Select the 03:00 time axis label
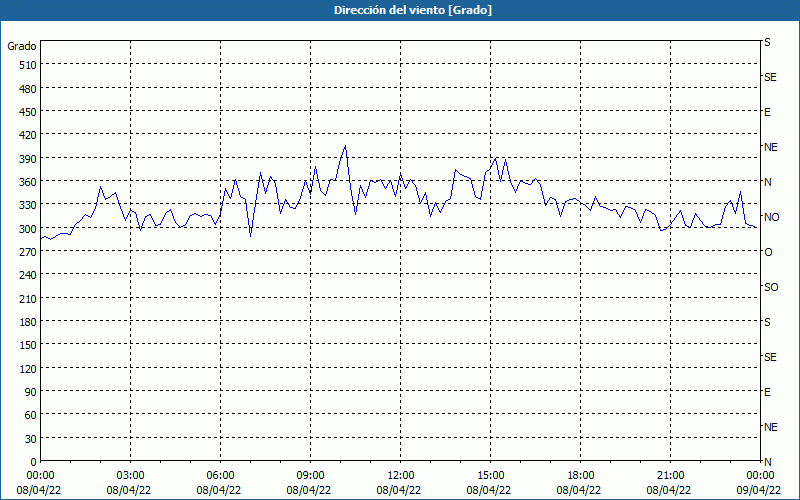 (x=131, y=476)
